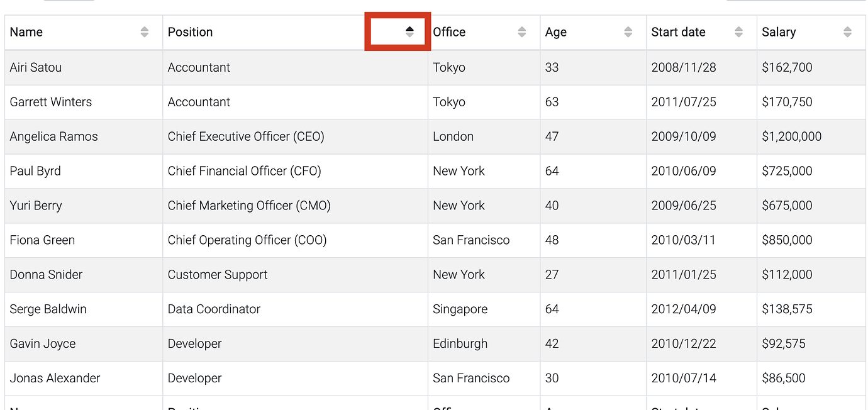
Task: Click the Salary column sort icon
Action: pos(847,32)
